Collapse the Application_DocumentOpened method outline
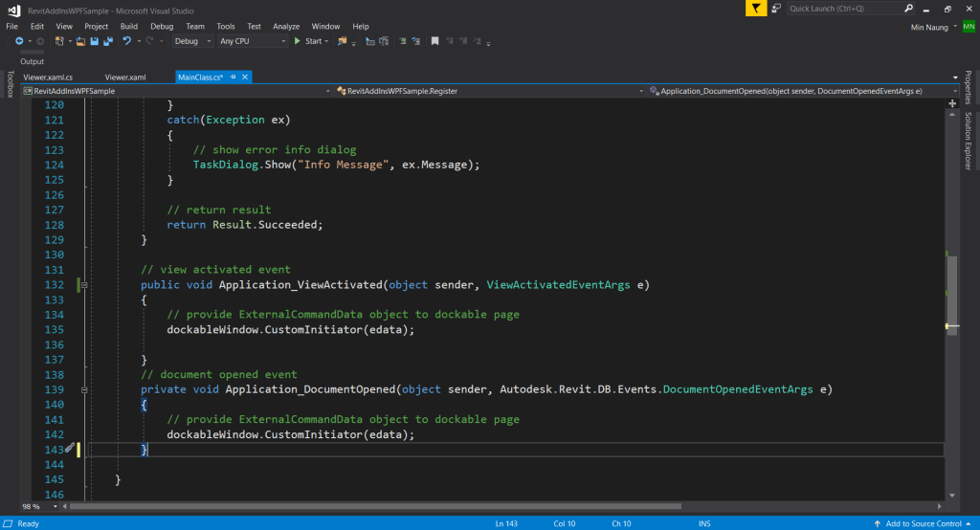Image resolution: width=980 pixels, height=530 pixels. pyautogui.click(x=84, y=390)
